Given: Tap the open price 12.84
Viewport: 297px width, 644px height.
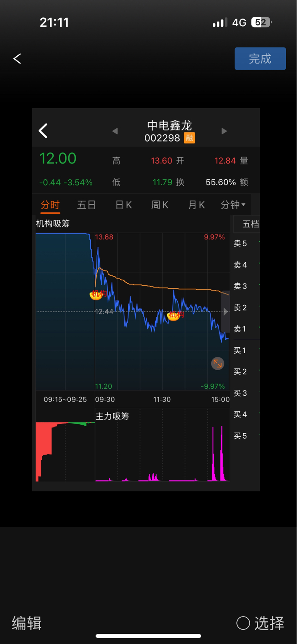Looking at the screenshot, I should pos(225,161).
